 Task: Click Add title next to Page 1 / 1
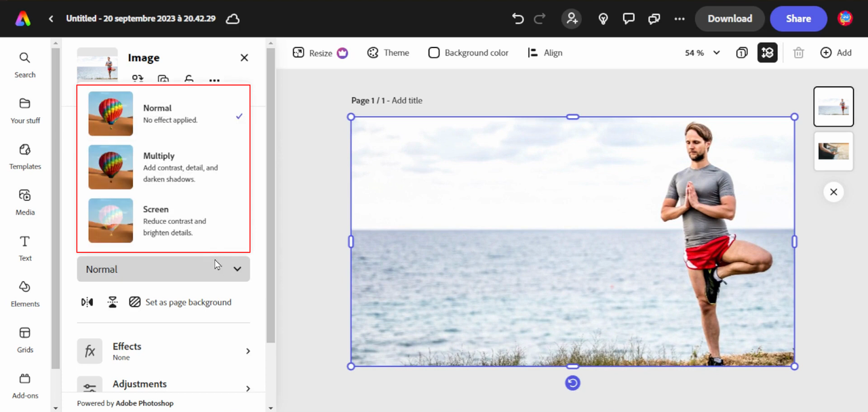click(x=407, y=100)
